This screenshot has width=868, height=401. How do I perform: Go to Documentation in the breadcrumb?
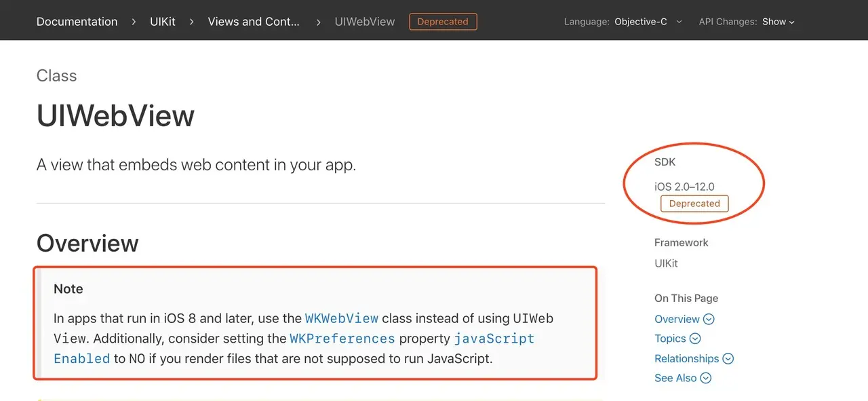click(77, 22)
